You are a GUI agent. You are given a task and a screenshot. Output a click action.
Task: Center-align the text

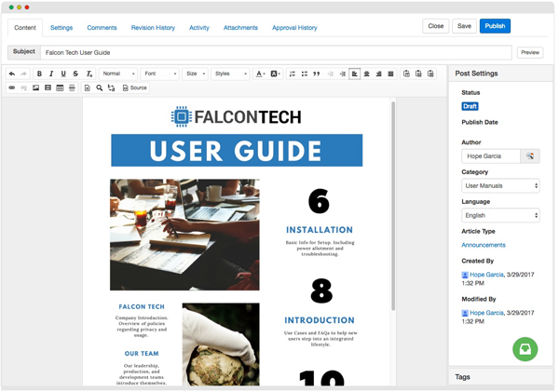366,74
